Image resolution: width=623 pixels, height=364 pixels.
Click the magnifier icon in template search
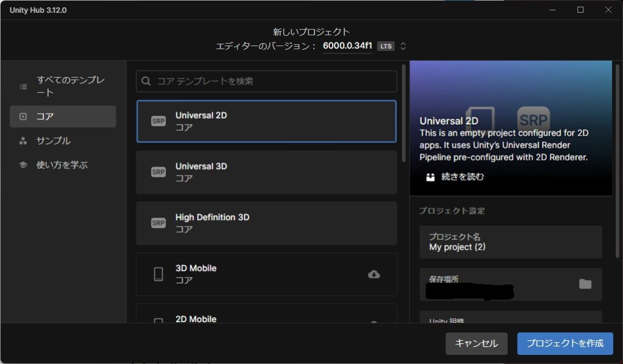tap(146, 81)
